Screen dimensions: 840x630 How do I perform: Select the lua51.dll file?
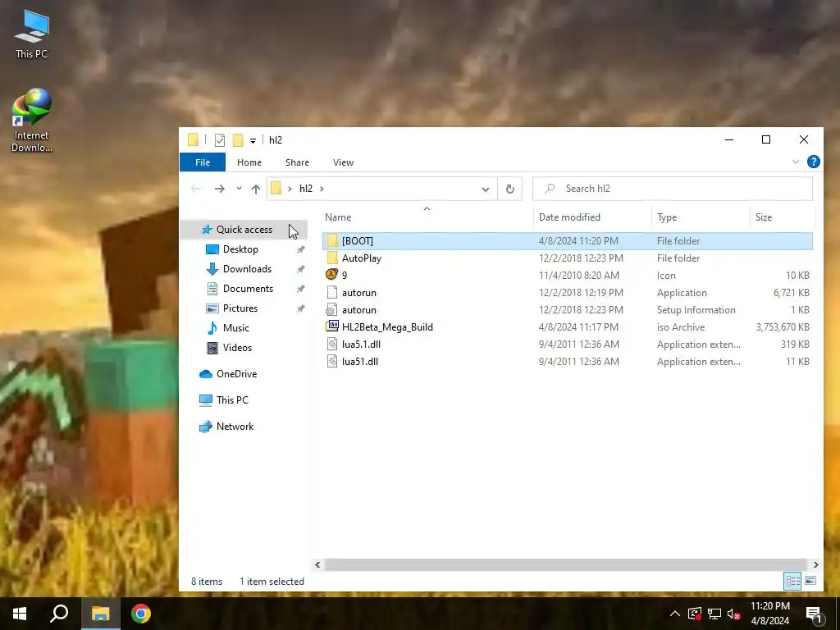[x=568, y=361]
